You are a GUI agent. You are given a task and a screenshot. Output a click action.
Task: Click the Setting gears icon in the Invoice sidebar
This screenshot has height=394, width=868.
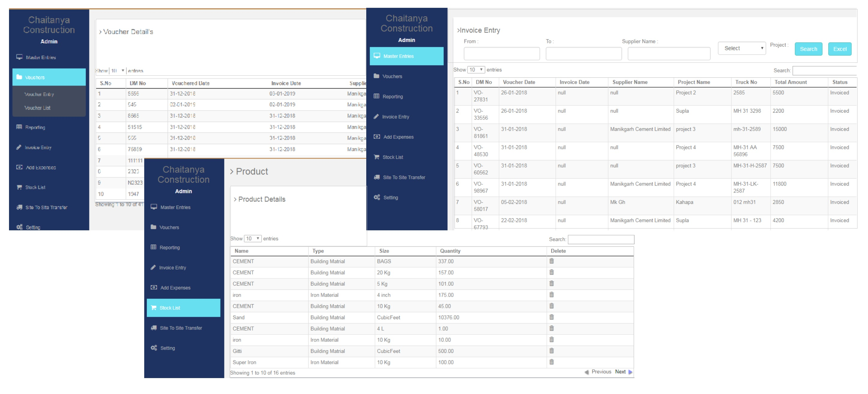coord(377,197)
